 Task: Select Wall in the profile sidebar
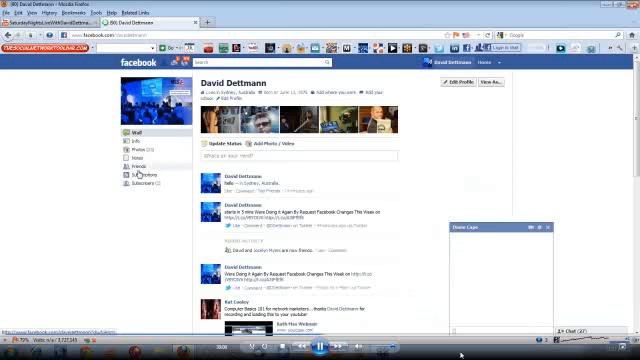click(x=157, y=133)
